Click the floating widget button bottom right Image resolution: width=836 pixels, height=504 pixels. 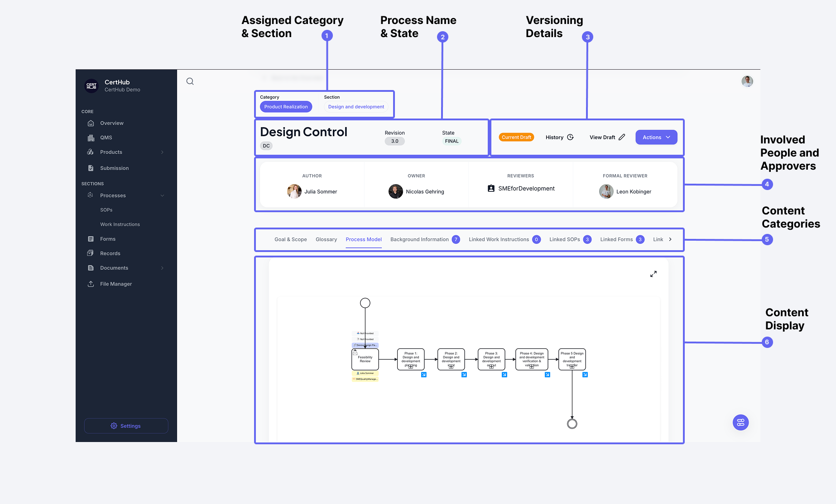740,422
